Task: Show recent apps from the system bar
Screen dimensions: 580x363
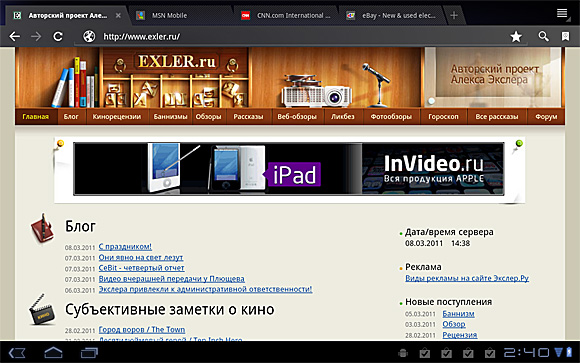Action: pos(89,352)
